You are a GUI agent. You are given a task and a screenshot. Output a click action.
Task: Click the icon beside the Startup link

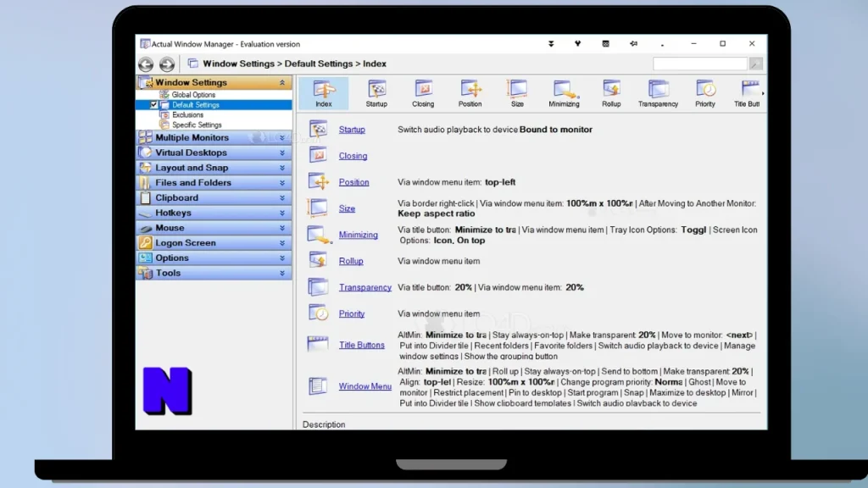click(319, 129)
